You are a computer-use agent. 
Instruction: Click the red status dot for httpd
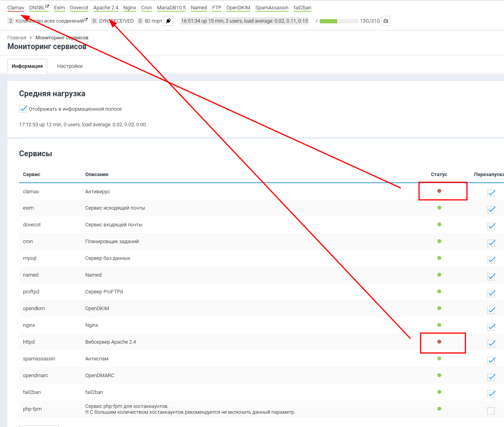439,342
